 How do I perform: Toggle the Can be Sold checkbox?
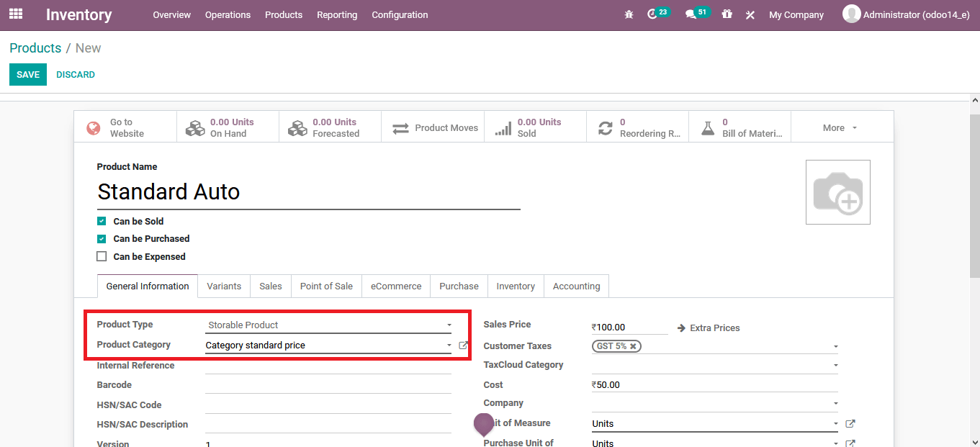click(102, 222)
